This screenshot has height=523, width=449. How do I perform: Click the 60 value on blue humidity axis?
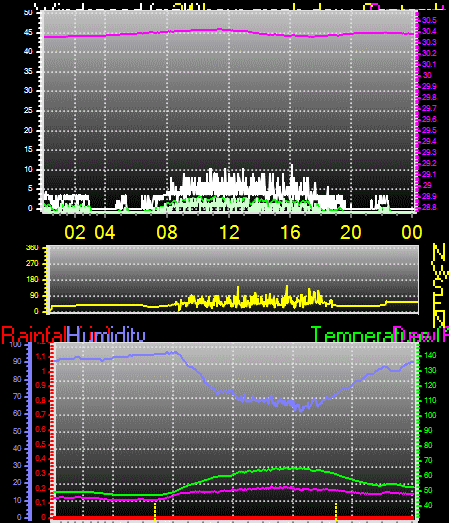pos(17,414)
